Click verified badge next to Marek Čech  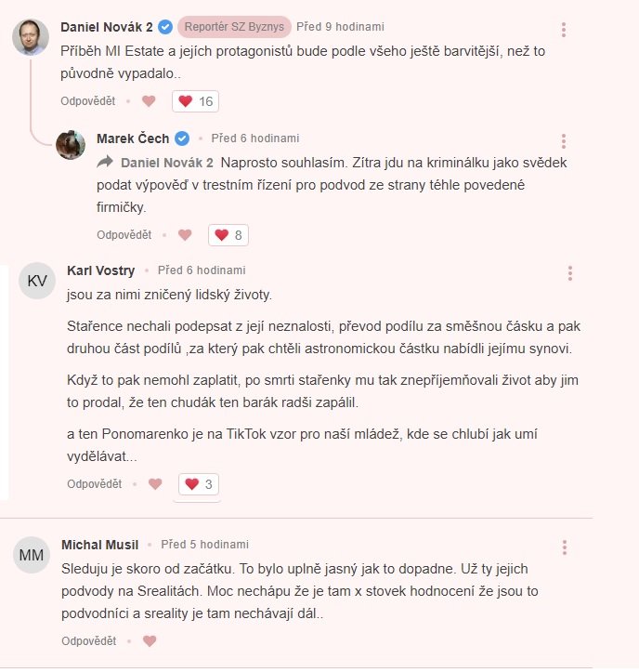click(182, 138)
